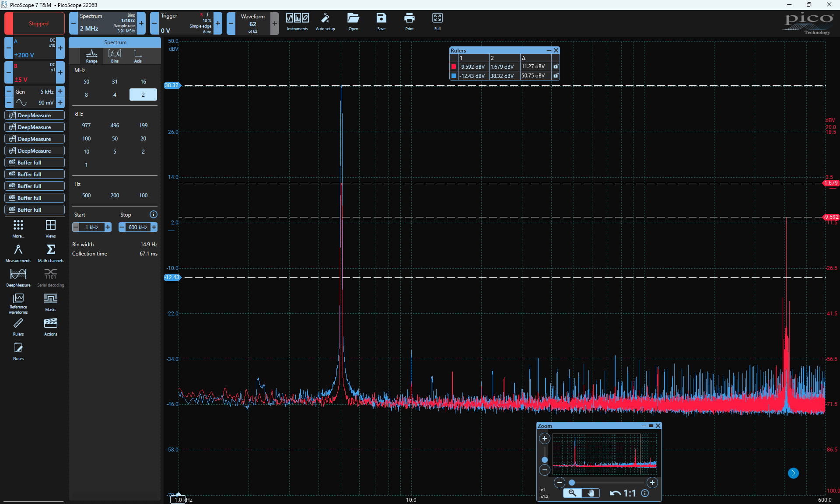Zoom in vertically with plus button
Viewport: 840px width, 504px height.
[544, 438]
